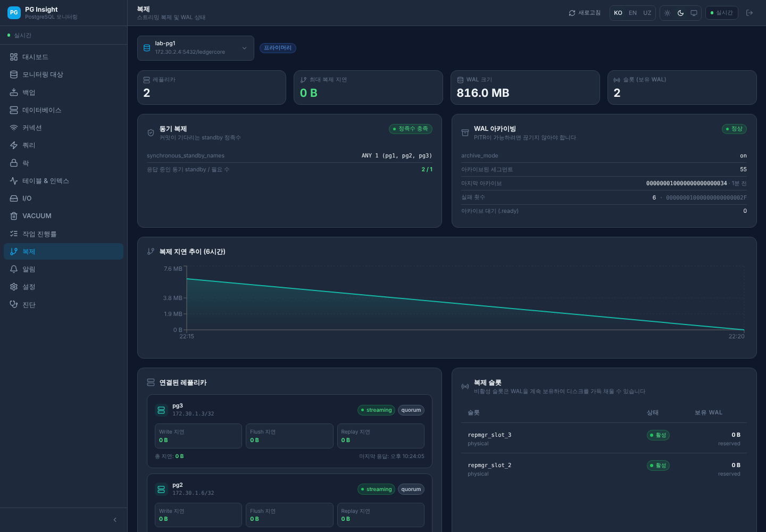
Task: Click the 알림 bell icon
Action: click(x=14, y=269)
